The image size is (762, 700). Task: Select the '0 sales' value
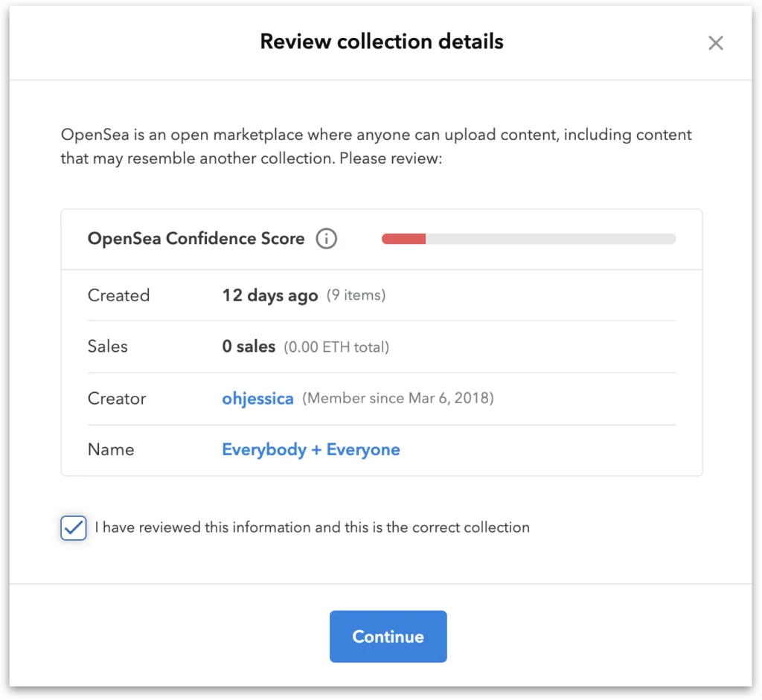[249, 347]
